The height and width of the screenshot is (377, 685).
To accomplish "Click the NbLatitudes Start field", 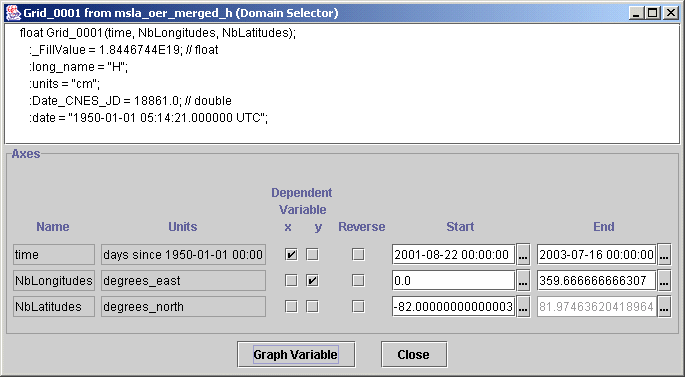I will click(x=453, y=307).
